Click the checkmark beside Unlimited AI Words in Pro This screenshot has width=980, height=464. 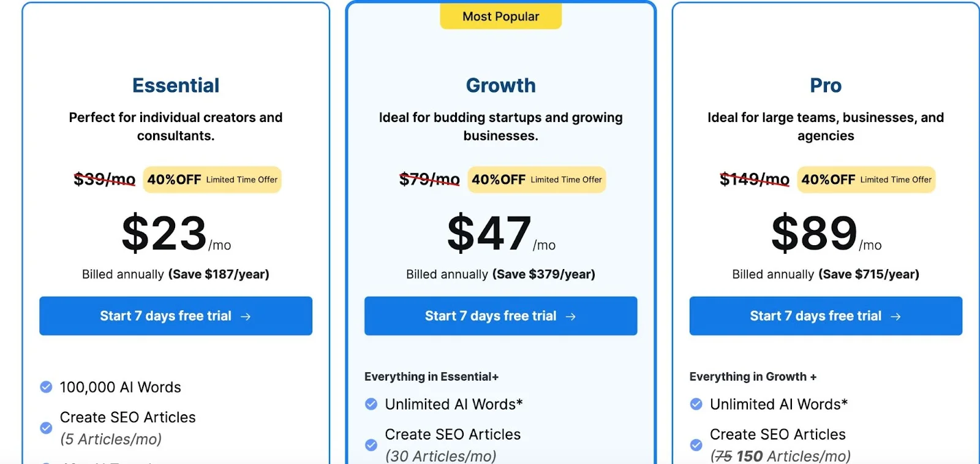click(696, 403)
